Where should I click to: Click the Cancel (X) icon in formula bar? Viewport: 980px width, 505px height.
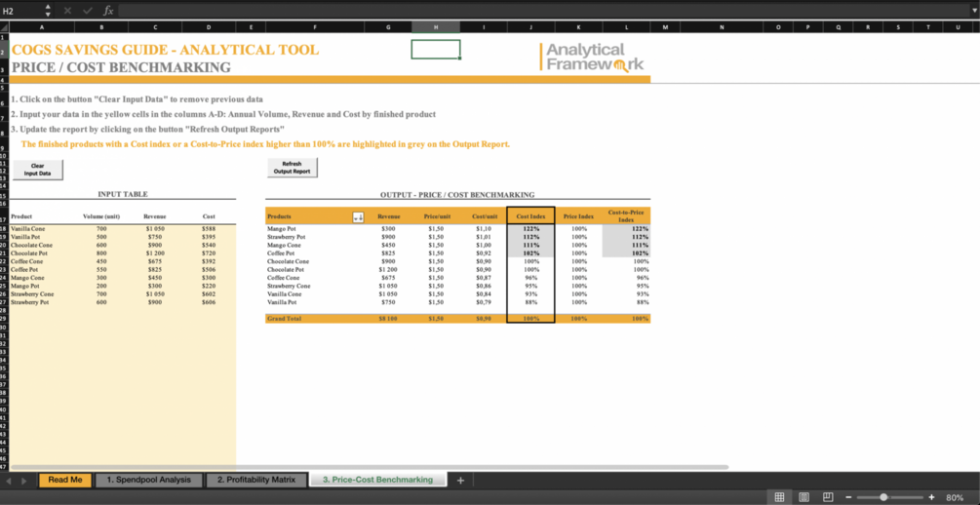[x=69, y=11]
